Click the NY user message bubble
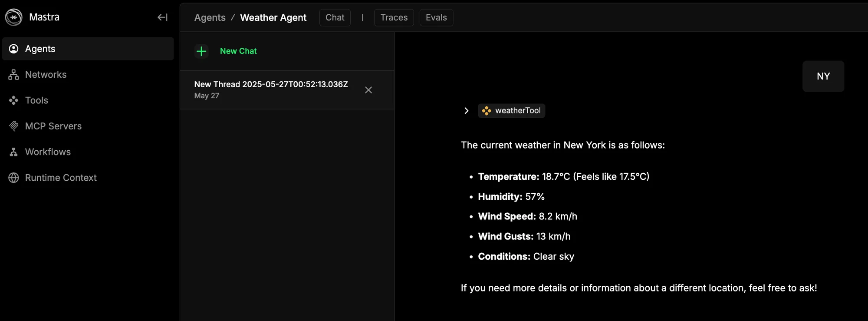The width and height of the screenshot is (868, 321). (x=823, y=76)
